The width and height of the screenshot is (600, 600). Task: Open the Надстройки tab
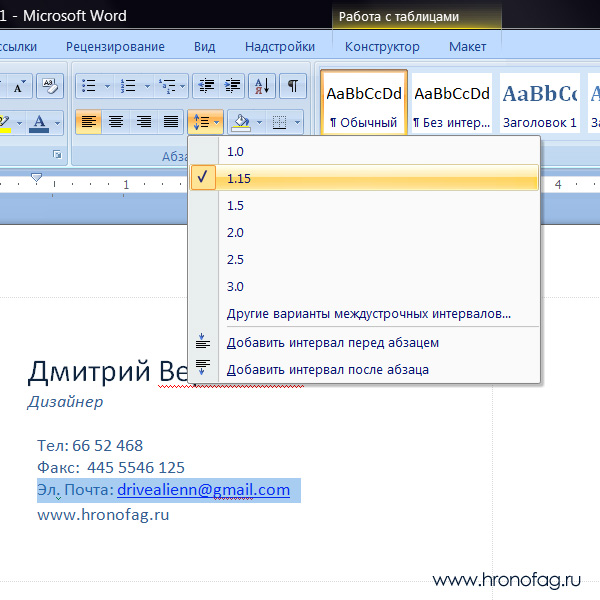pos(280,47)
